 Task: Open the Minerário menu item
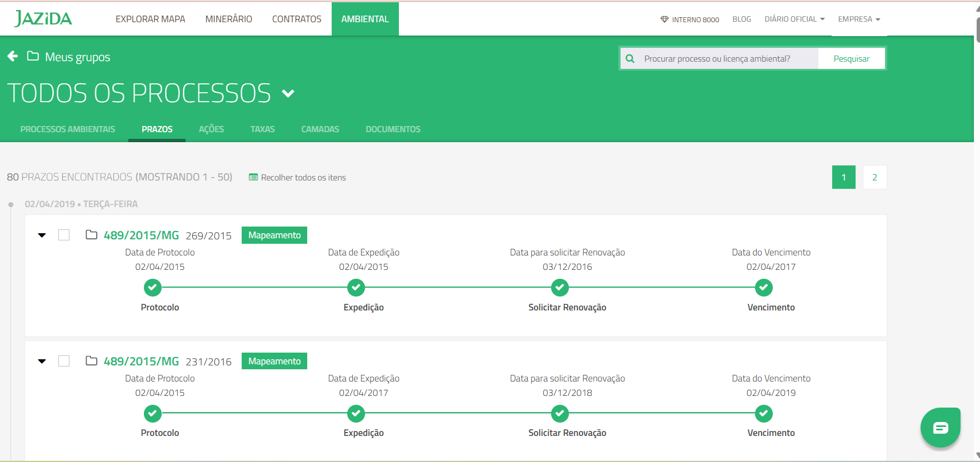click(228, 19)
